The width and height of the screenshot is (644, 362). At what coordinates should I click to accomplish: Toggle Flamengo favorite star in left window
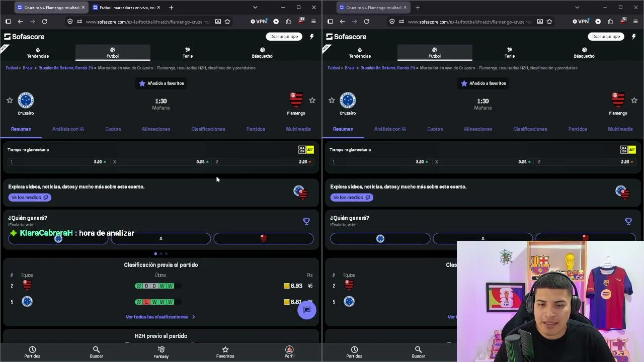(x=312, y=101)
